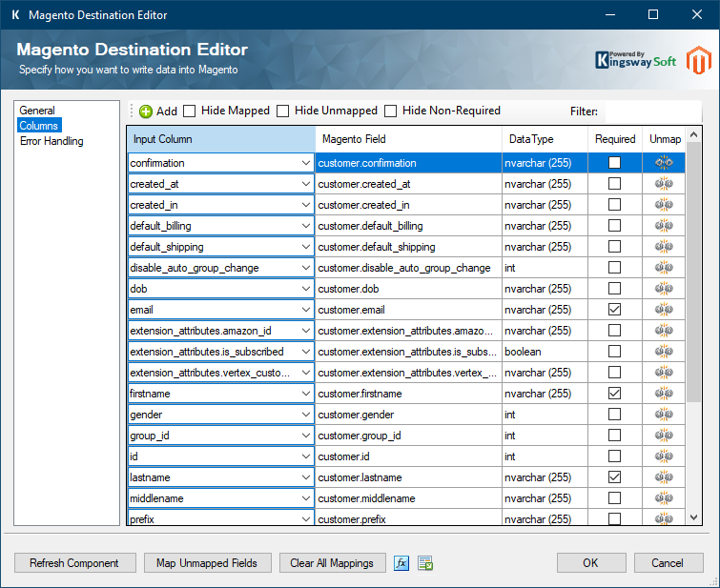
Task: Select the boolean data type cell
Action: click(545, 352)
